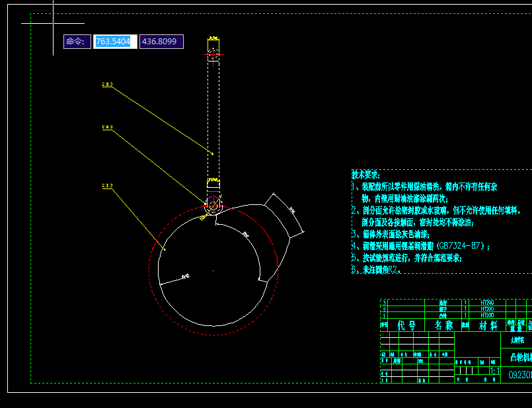Select HT200 material in parts row 1

487,315
